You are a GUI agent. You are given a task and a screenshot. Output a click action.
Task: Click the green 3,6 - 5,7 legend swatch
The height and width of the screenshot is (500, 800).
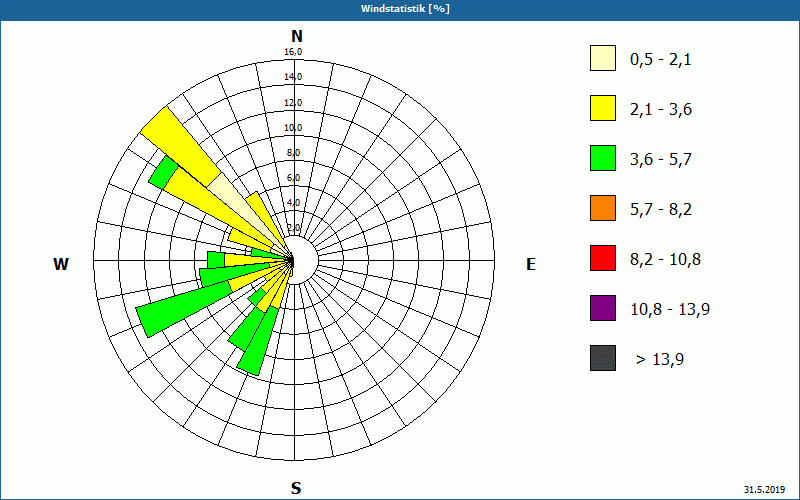[x=603, y=158]
